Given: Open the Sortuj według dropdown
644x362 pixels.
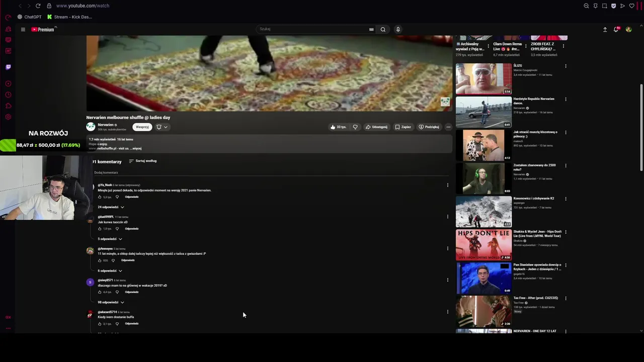Looking at the screenshot, I should point(143,161).
